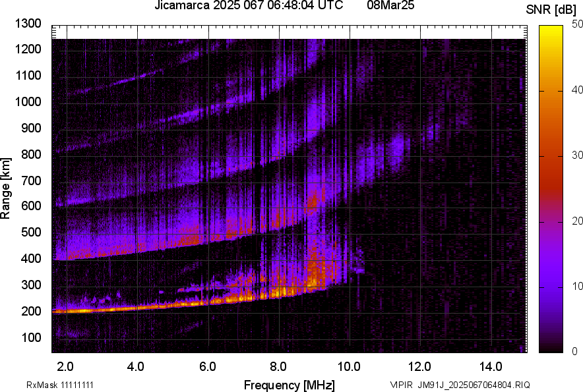Screen dimensions: 583x392
Task: Click the 'Frequency [MHz]' axis label
Action: point(290,385)
